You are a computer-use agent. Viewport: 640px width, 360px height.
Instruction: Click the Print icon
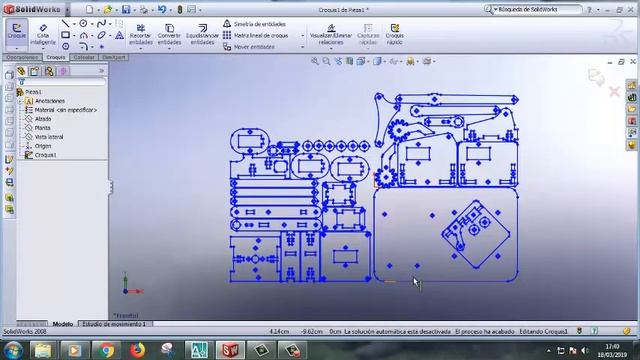(144, 9)
